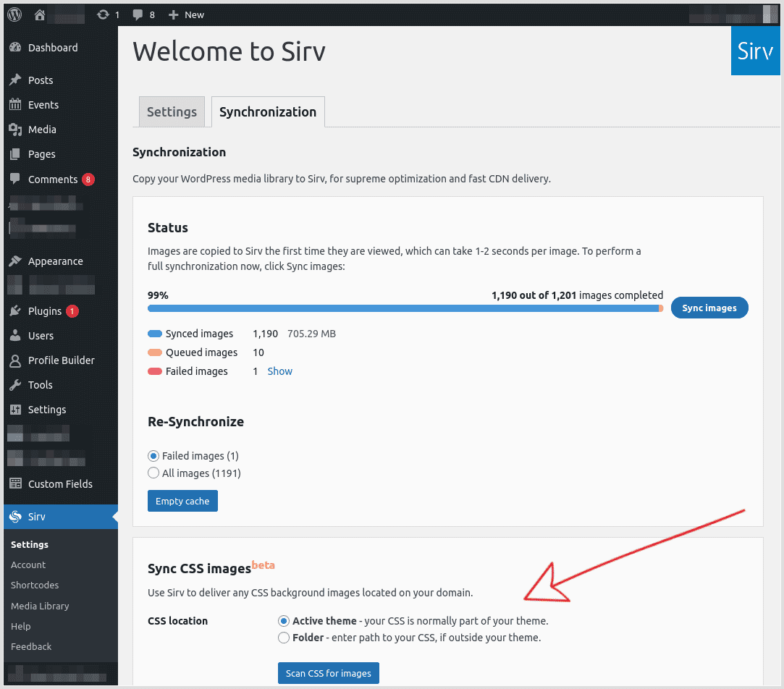Click the red Failed images swatch
Screen dimensions: 784x689
(x=155, y=371)
